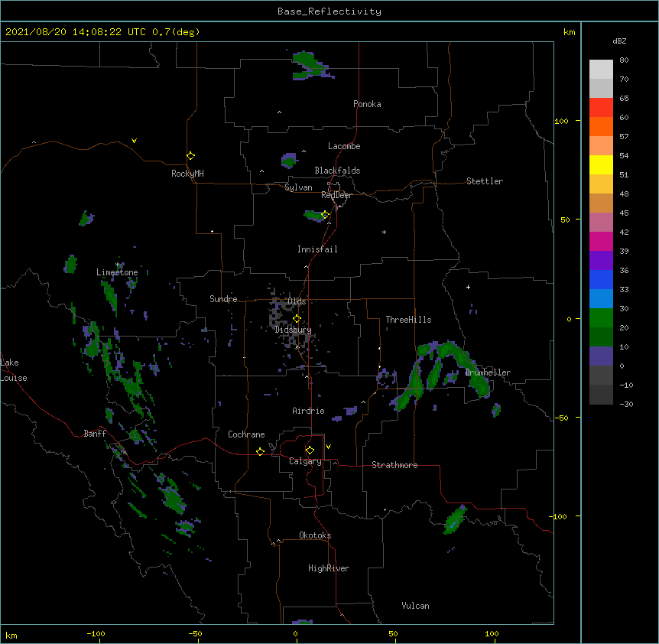Click the Blackfalds town label
659x644 pixels.
tap(337, 171)
